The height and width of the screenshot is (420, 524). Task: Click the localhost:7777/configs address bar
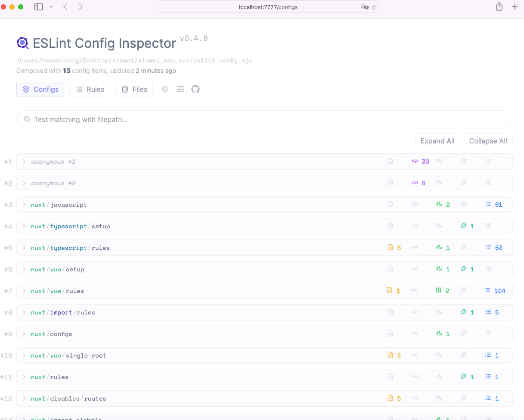point(268,7)
